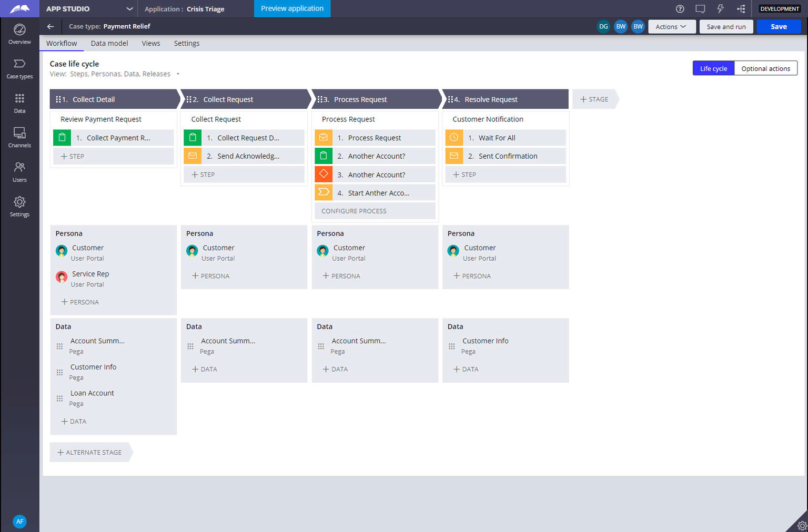Open the Data section in sidebar
808x532 pixels.
coord(19,103)
